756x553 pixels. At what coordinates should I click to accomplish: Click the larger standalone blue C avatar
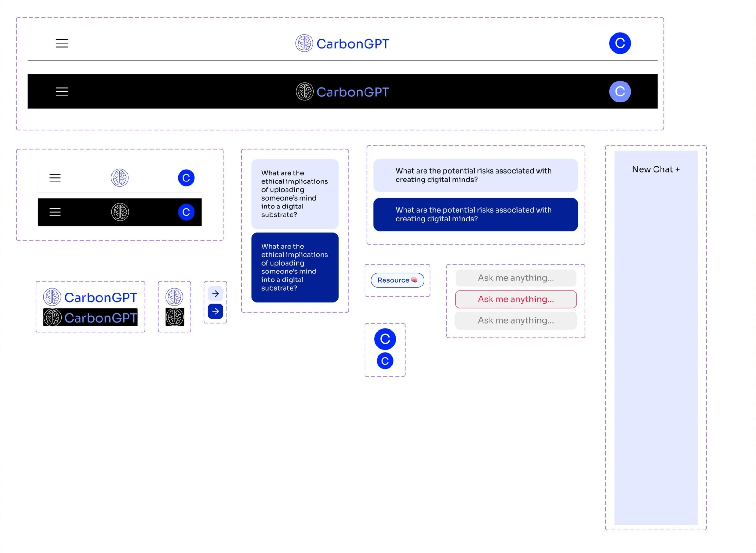(x=385, y=339)
